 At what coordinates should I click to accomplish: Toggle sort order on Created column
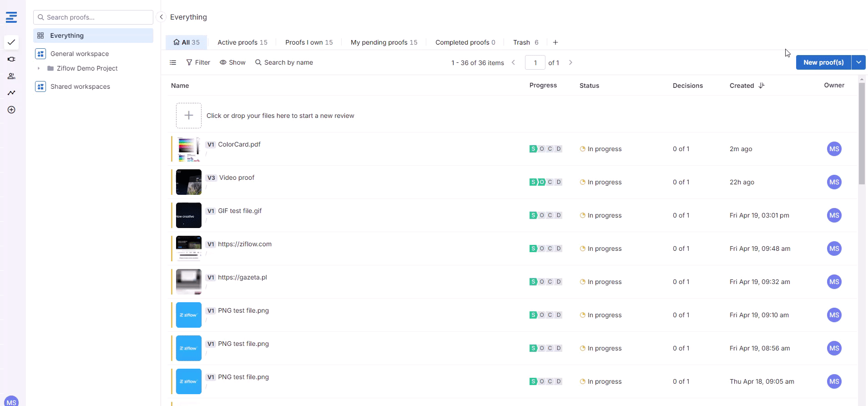click(x=761, y=86)
